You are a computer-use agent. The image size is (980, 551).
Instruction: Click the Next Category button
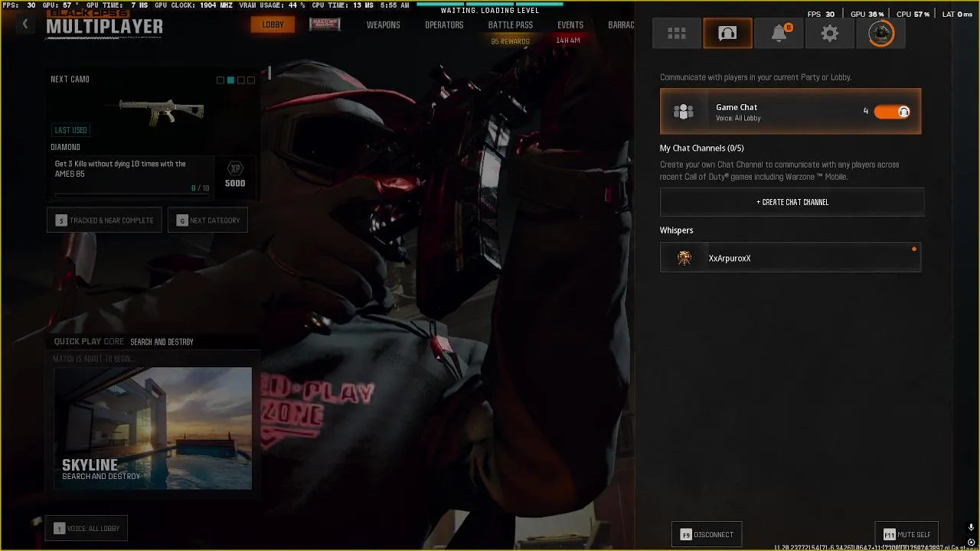(x=207, y=220)
